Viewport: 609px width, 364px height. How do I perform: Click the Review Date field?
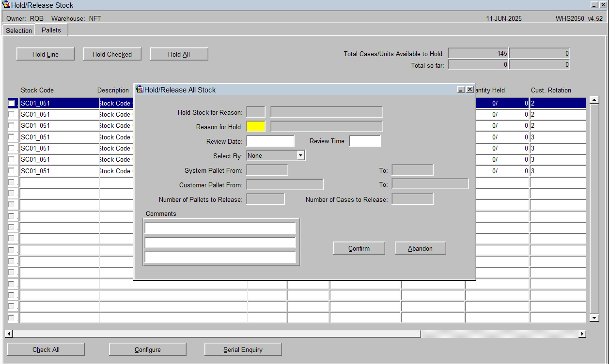coord(270,141)
